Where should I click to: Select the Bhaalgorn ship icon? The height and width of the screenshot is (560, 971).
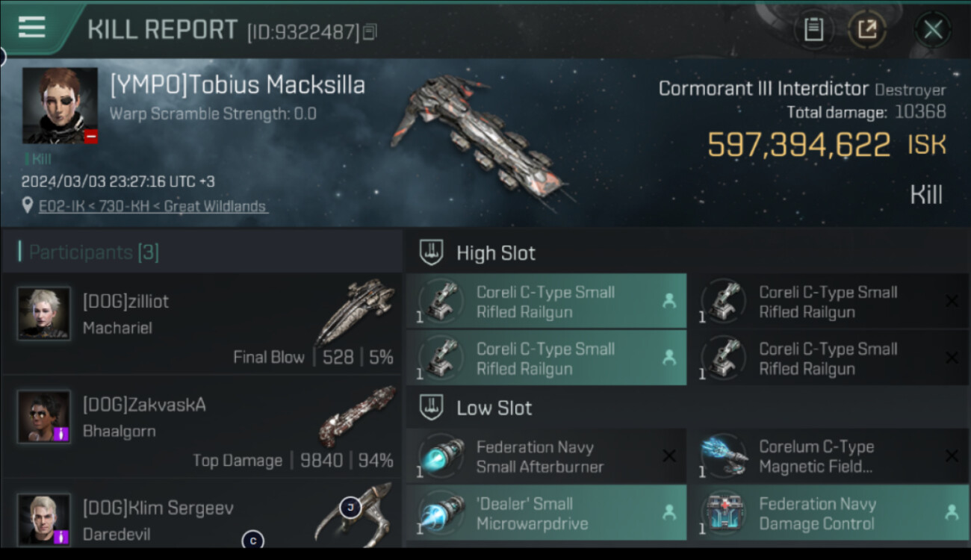(357, 415)
